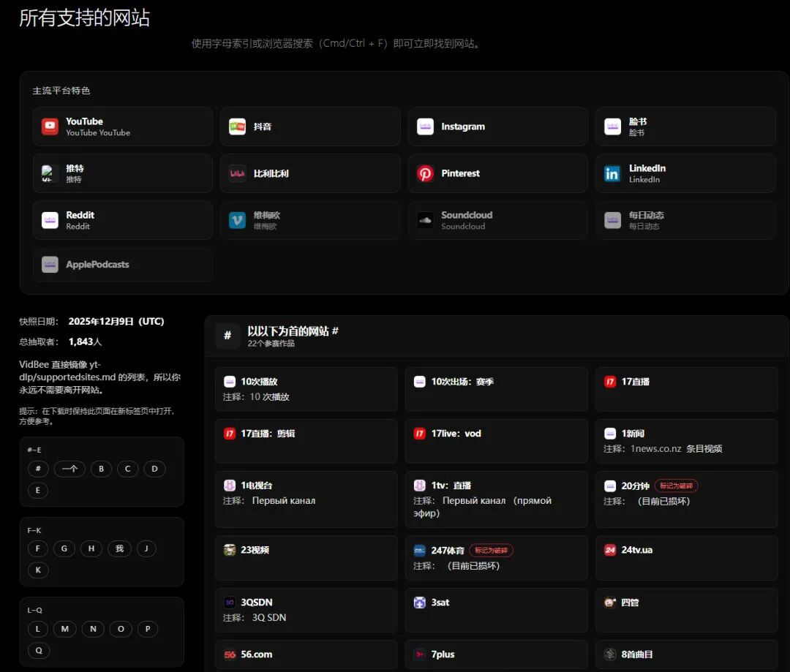The width and height of the screenshot is (790, 672).
Task: Click the 抖音 platform icon
Action: click(x=237, y=127)
